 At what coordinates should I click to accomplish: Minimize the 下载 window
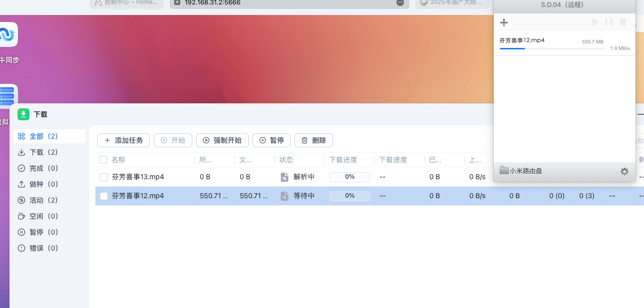[x=641, y=114]
